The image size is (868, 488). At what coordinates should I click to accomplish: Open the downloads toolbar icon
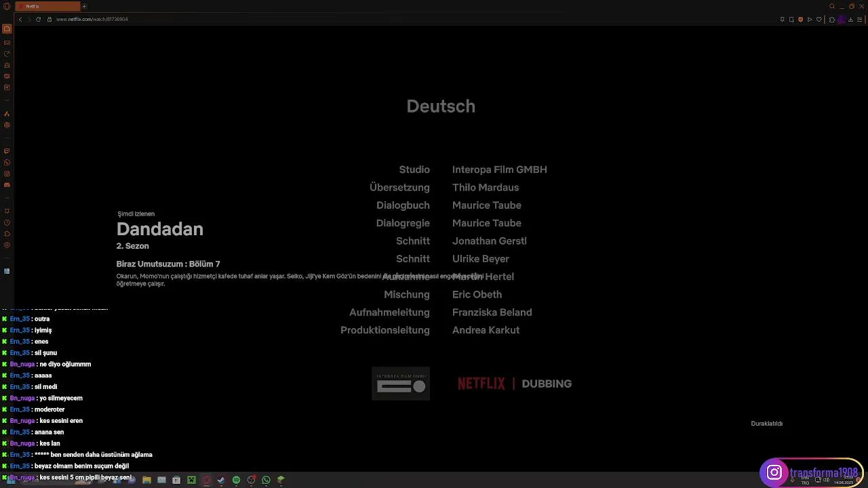(850, 19)
